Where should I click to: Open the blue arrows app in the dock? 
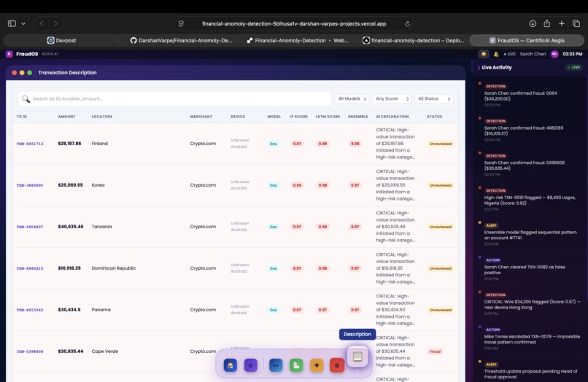(276, 365)
